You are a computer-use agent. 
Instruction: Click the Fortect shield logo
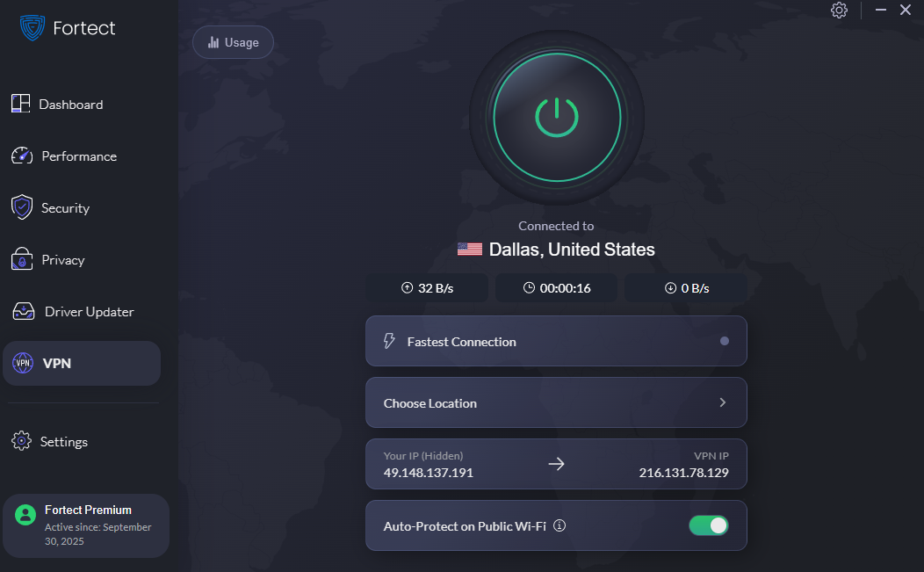point(32,28)
